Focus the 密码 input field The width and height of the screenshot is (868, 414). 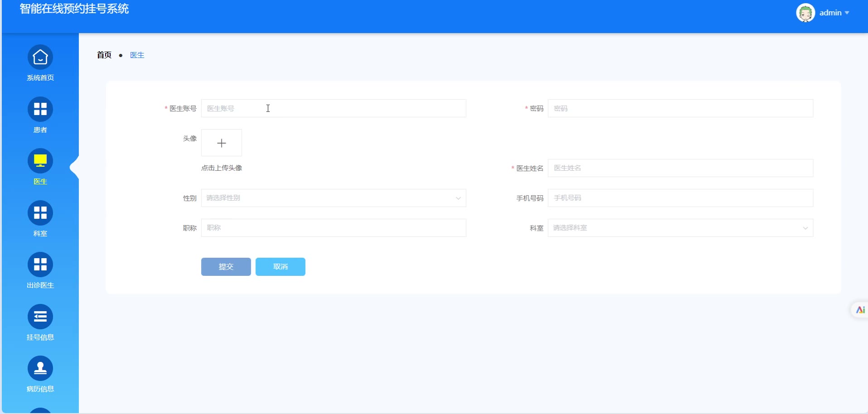point(680,108)
